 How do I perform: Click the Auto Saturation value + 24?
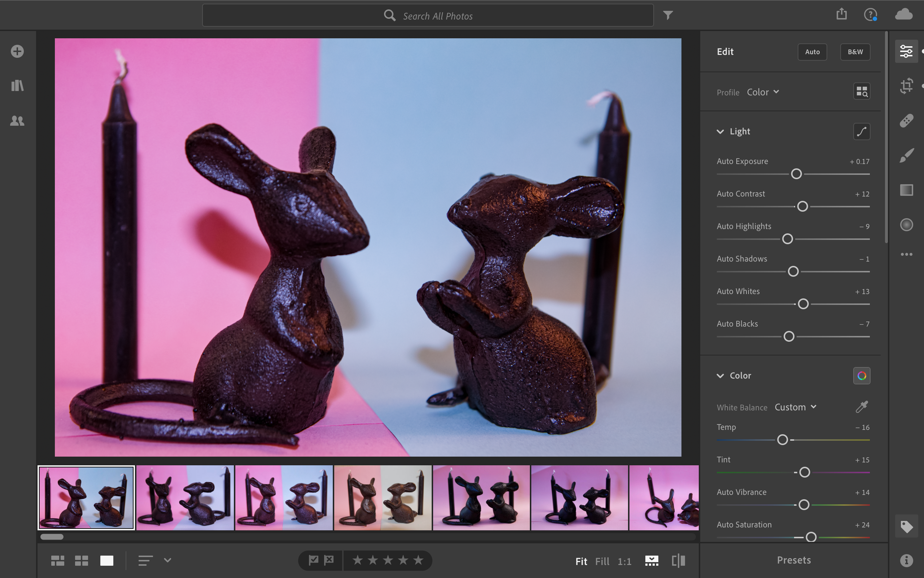coord(862,525)
